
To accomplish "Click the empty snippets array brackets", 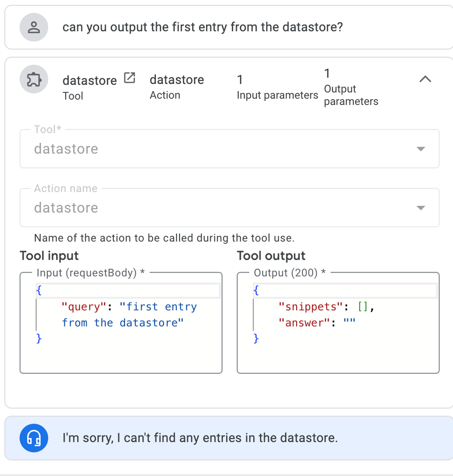I will (362, 306).
